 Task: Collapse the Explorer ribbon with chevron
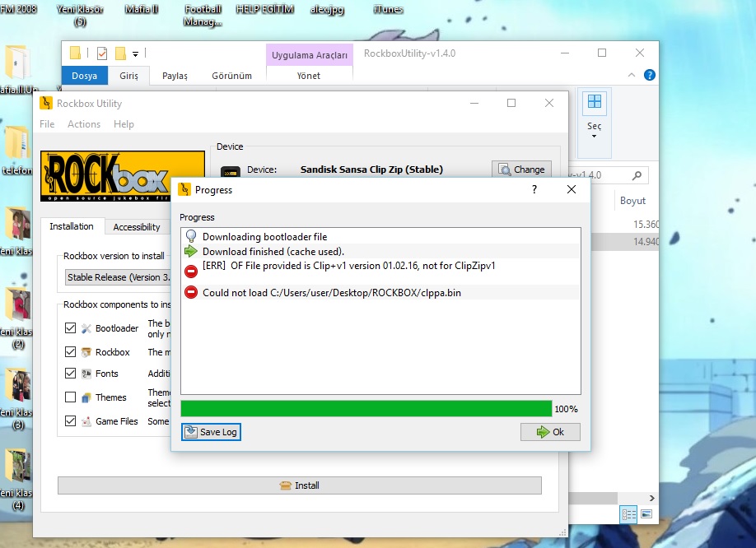tap(632, 75)
